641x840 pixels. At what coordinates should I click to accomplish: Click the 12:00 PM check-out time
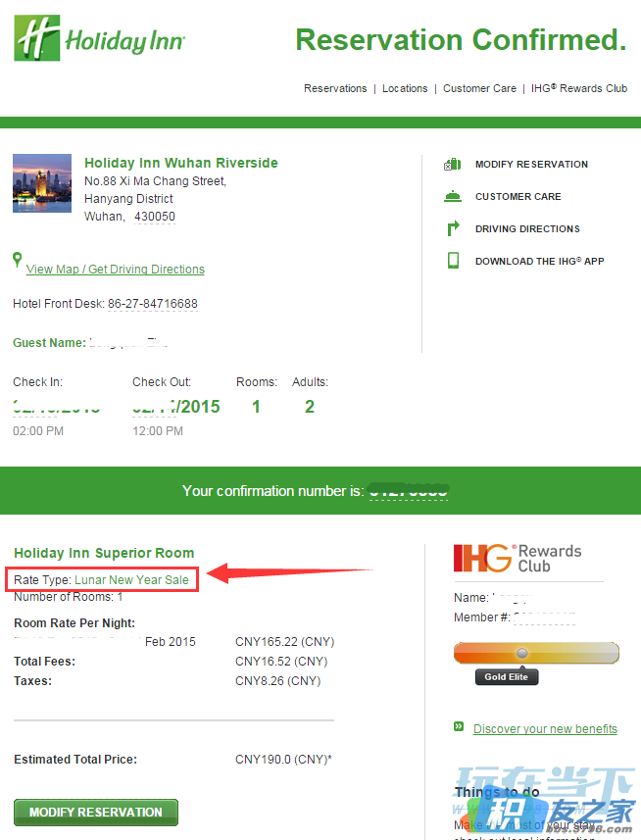pyautogui.click(x=158, y=430)
